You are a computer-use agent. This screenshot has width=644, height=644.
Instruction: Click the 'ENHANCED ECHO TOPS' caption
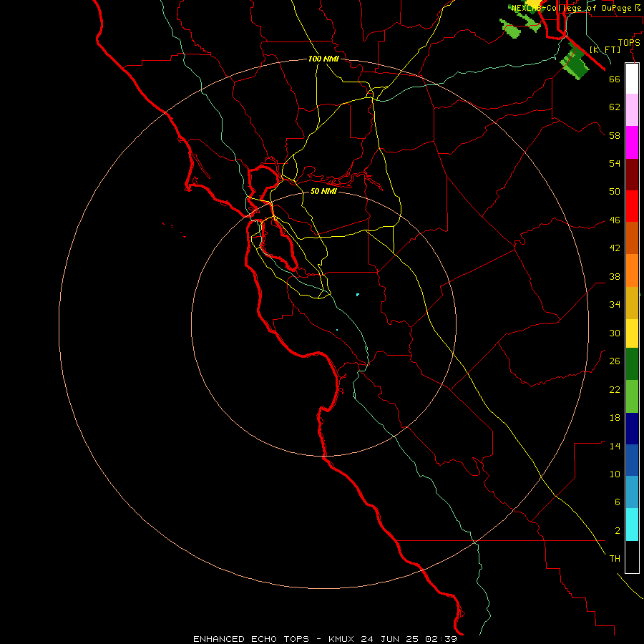(x=251, y=639)
